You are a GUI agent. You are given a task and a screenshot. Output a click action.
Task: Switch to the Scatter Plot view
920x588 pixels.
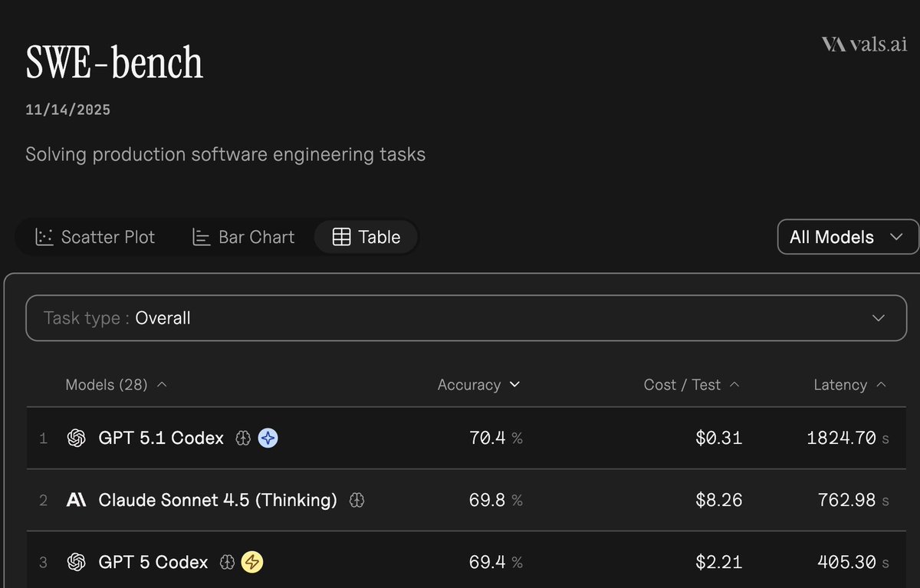[96, 237]
